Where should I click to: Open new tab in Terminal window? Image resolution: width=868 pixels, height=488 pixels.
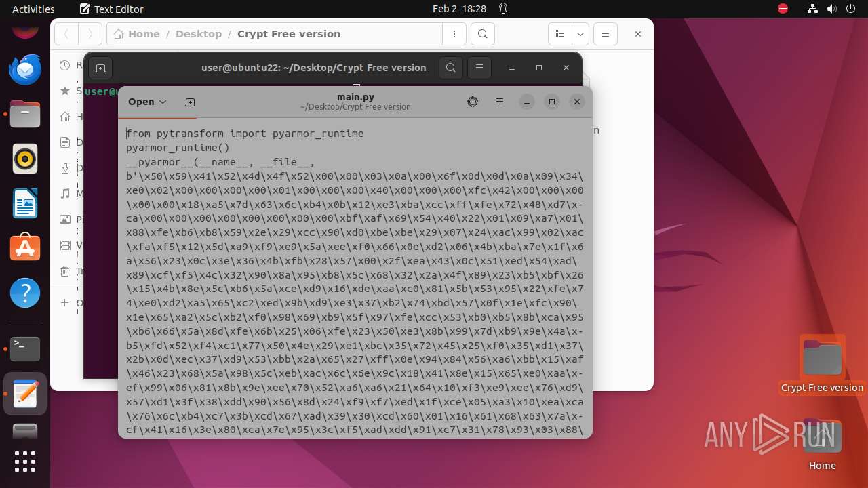(100, 68)
